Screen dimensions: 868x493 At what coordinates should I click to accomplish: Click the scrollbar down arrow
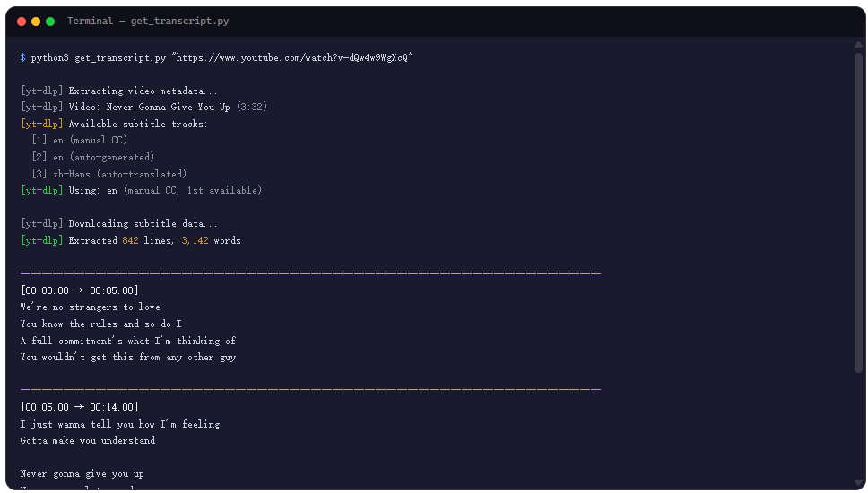coord(859,482)
